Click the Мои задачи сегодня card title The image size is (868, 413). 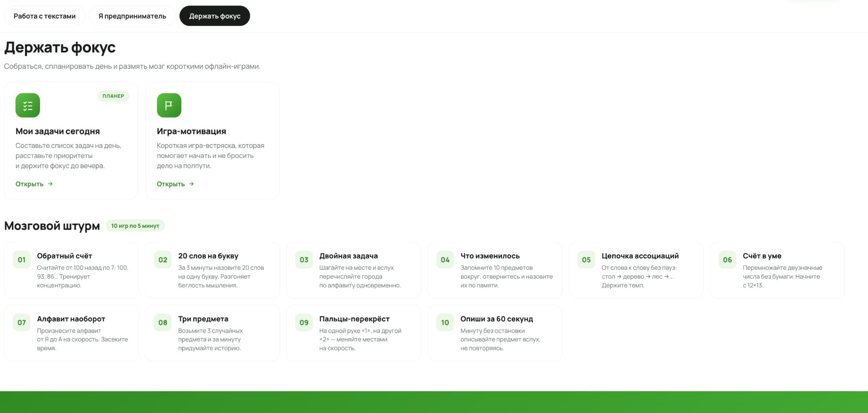coord(58,131)
